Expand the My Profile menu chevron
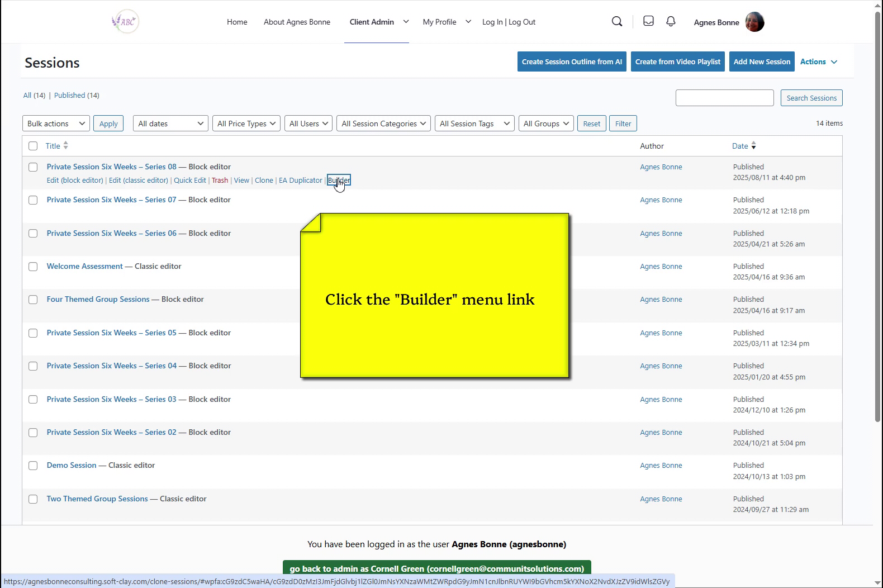 click(x=468, y=22)
